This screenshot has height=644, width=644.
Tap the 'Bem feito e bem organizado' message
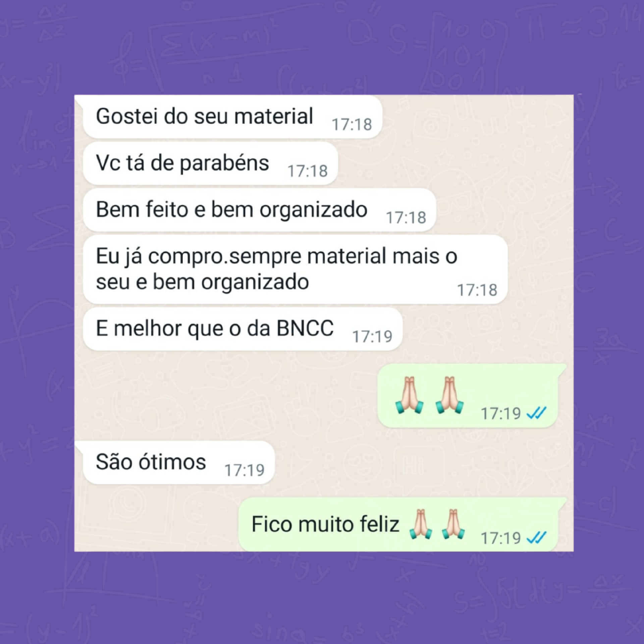pyautogui.click(x=260, y=210)
